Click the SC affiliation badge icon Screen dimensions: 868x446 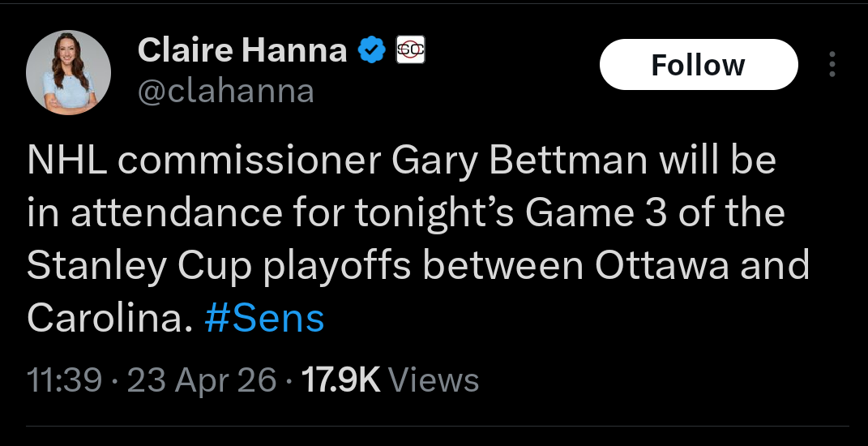click(x=410, y=50)
